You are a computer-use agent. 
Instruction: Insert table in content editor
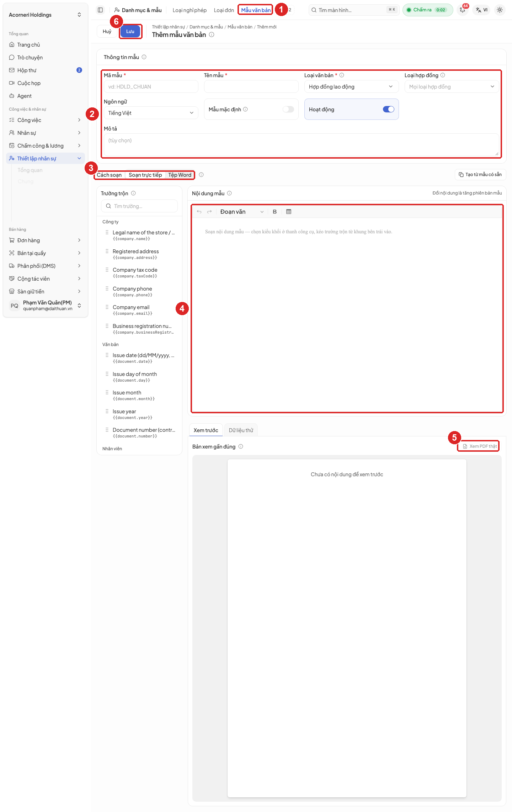[x=289, y=212]
